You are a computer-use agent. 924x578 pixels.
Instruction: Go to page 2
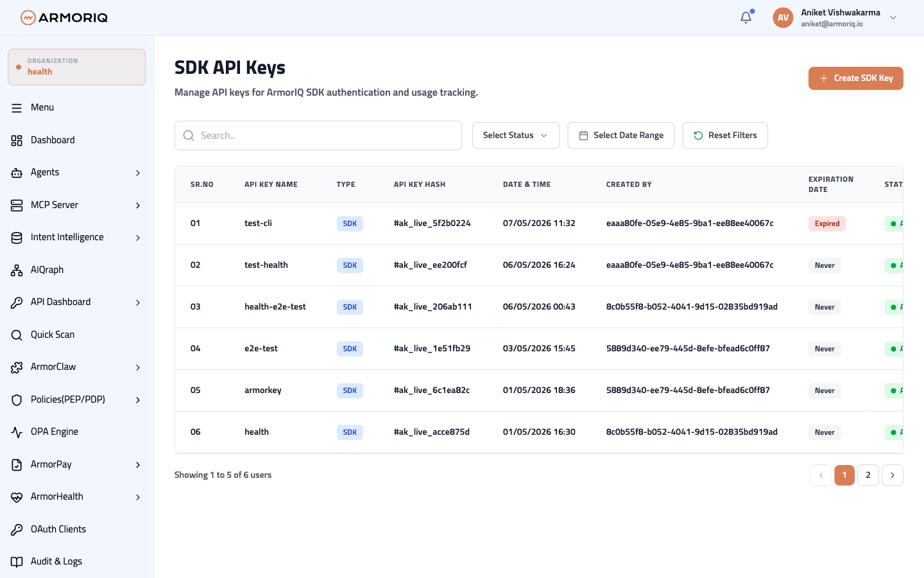click(868, 475)
